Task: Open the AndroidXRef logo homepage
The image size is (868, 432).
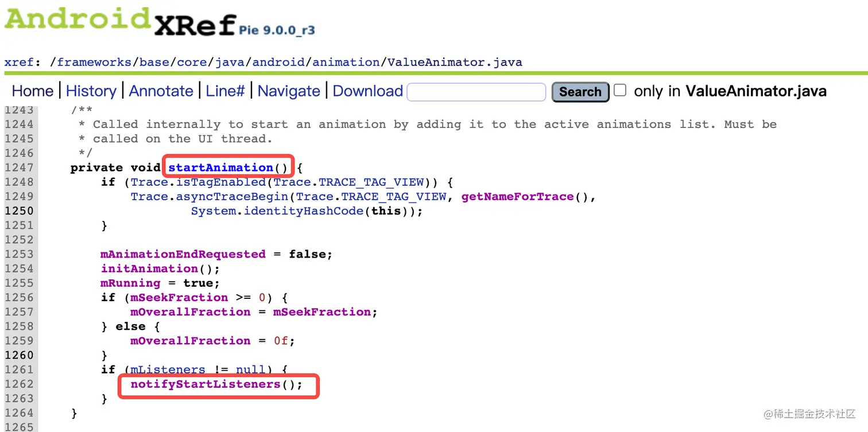Action: [x=121, y=22]
